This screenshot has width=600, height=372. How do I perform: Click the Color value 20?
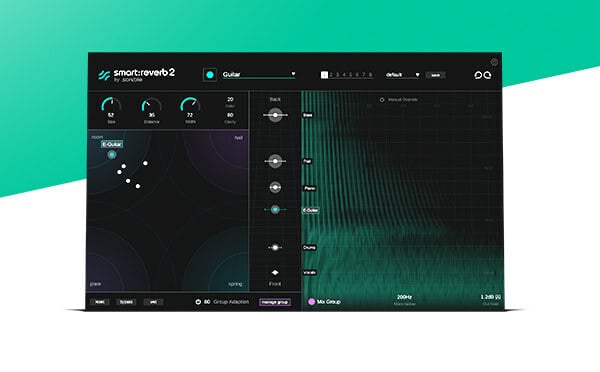click(x=230, y=99)
